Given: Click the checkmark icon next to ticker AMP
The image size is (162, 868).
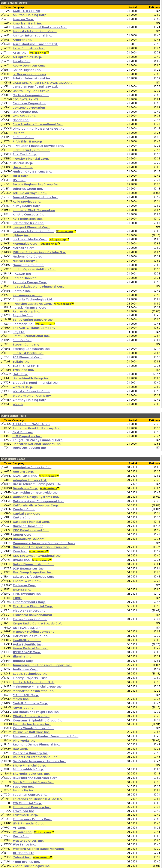Looking at the screenshot, I should [2, 467].
